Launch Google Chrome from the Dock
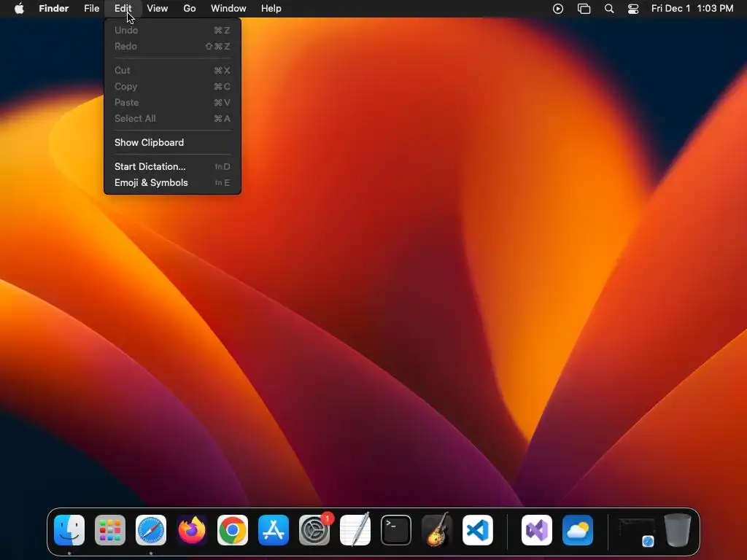The width and height of the screenshot is (747, 560). (233, 530)
